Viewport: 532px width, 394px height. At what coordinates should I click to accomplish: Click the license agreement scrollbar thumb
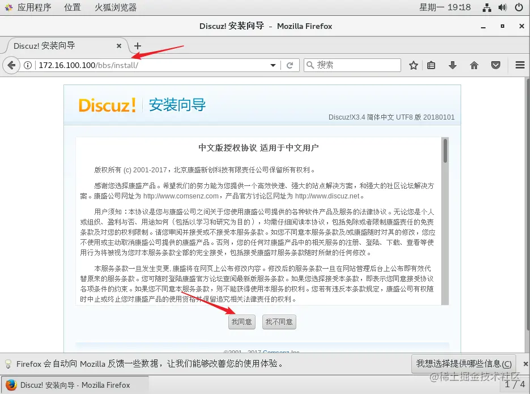pyautogui.click(x=445, y=151)
